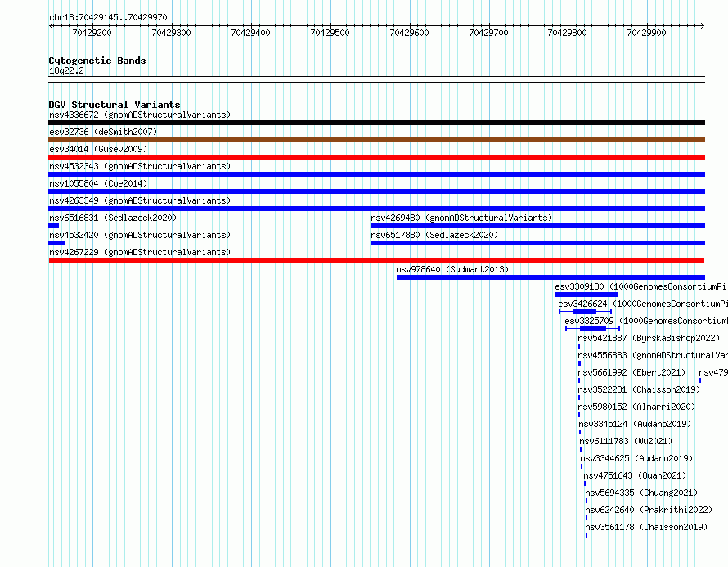
Task: Open variant esv32736 (deSmith2007) label
Action: (x=103, y=132)
